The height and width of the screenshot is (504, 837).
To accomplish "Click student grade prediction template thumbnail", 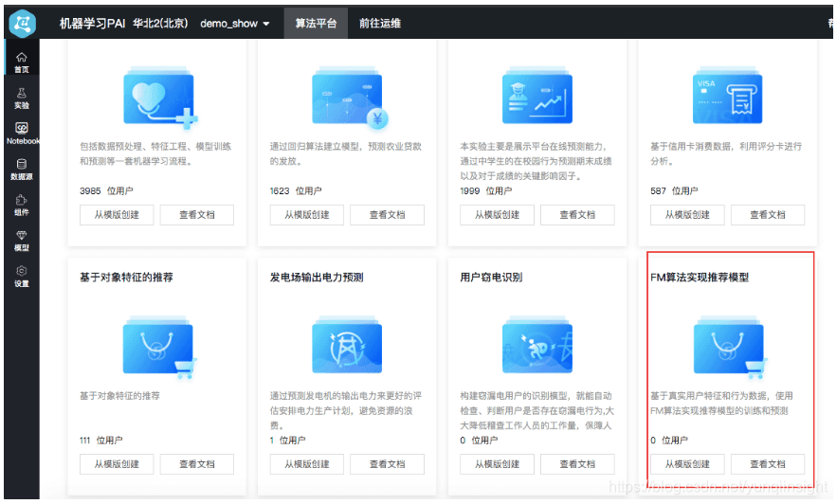I will click(x=537, y=96).
